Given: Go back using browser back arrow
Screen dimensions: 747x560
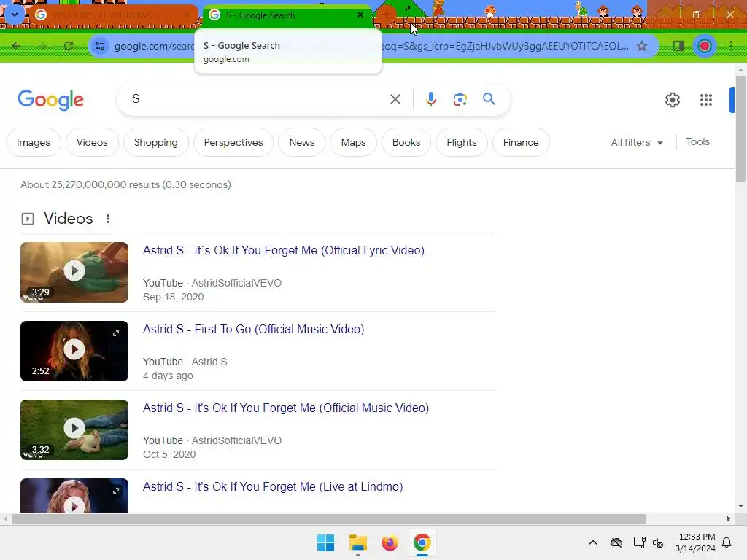Looking at the screenshot, I should coord(17,46).
